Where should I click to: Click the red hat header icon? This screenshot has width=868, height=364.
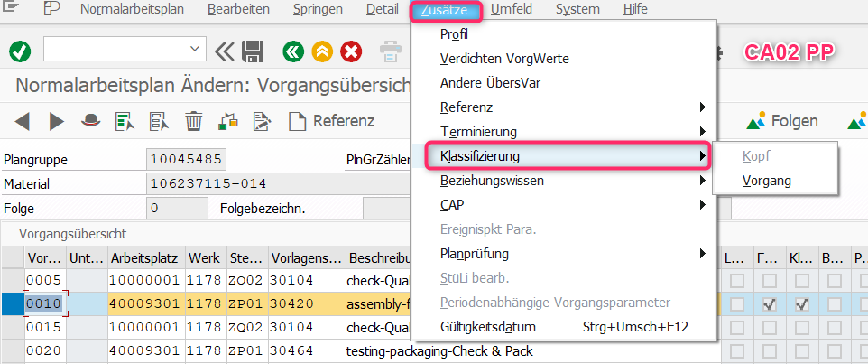coord(89,121)
